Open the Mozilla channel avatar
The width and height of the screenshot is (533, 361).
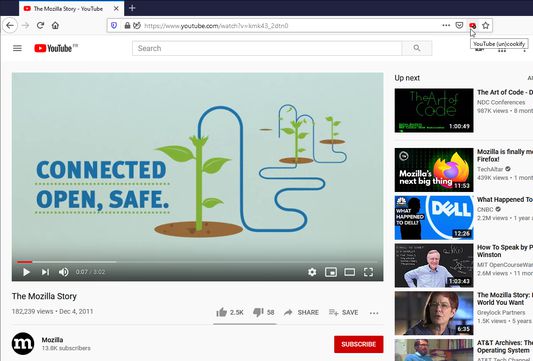(x=23, y=344)
